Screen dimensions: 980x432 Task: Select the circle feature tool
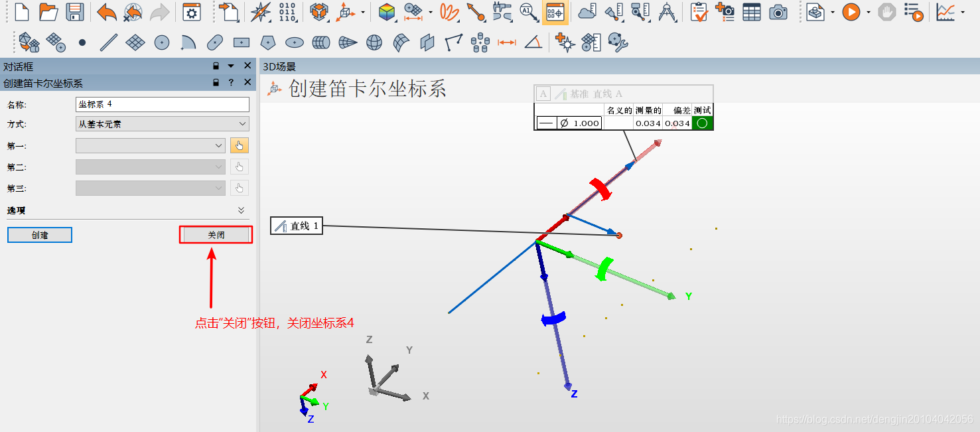[x=161, y=43]
